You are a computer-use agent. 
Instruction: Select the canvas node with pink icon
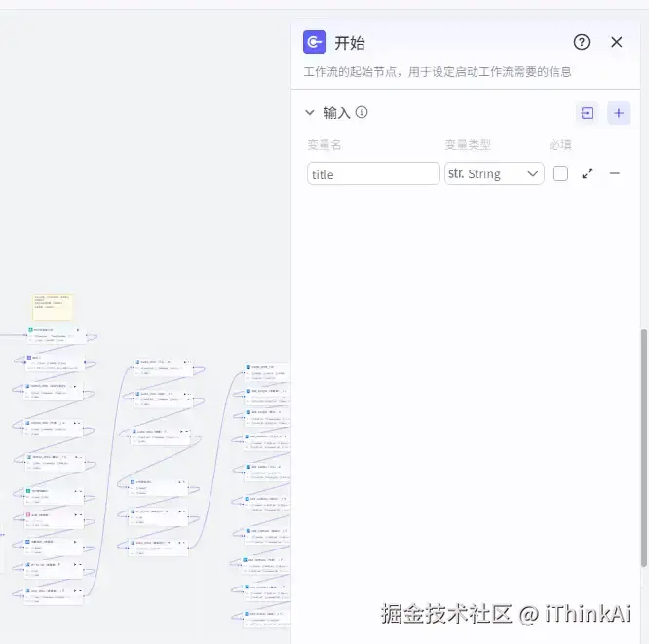tap(54, 520)
